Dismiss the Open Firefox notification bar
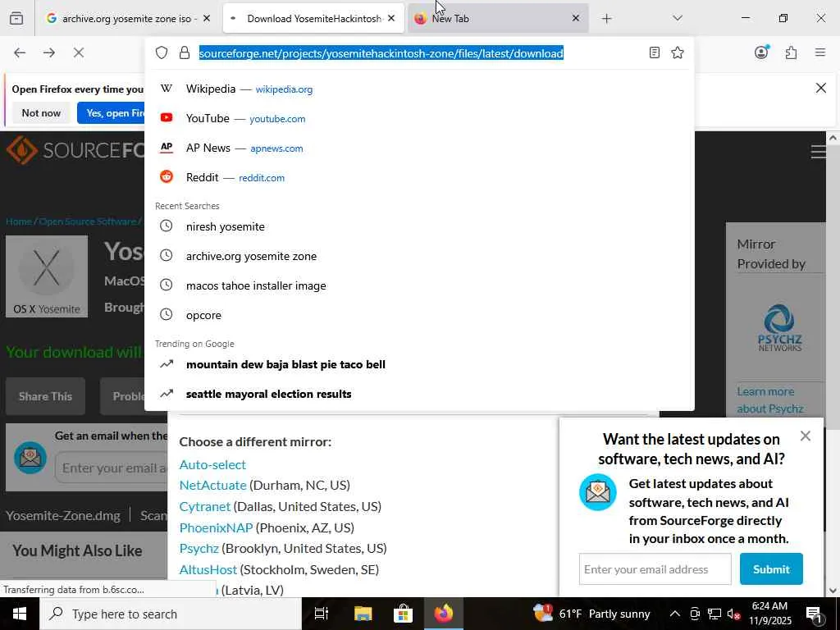Screen dimensions: 840x630 point(820,88)
